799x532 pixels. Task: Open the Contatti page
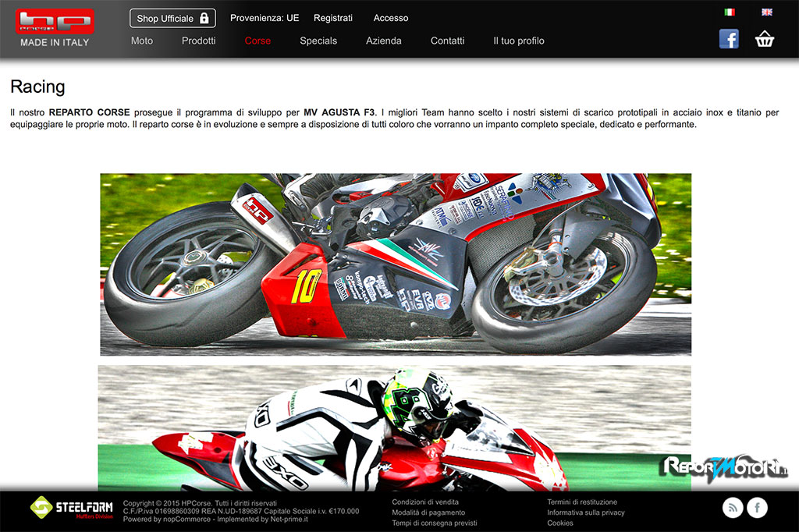click(447, 41)
